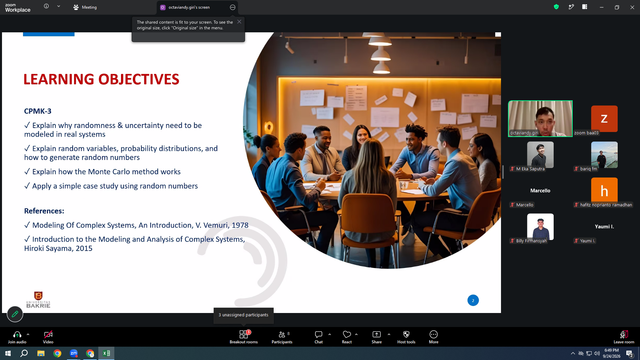Open the Meeting tab
This screenshot has height=360, width=640.
(85, 7)
